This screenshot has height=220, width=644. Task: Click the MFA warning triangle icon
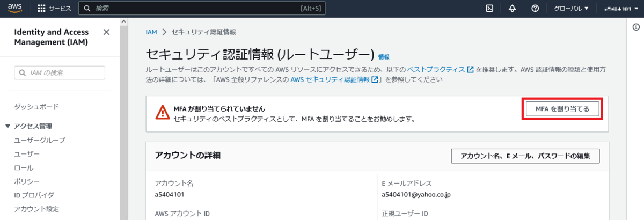[x=163, y=112]
